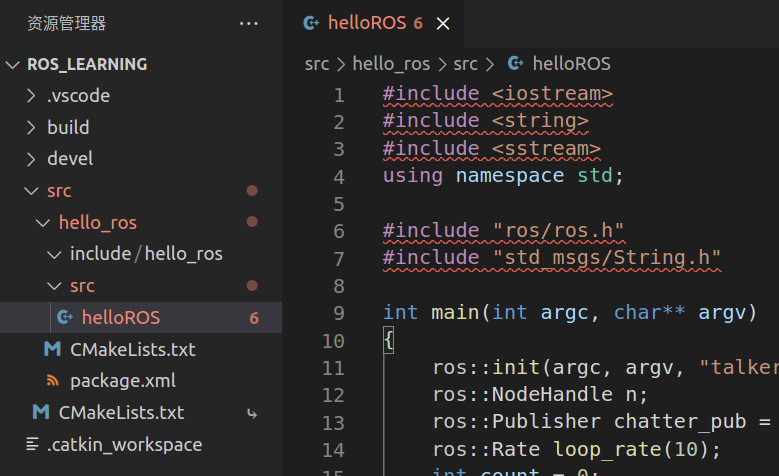Click line number 1 in the gutter

pyautogui.click(x=339, y=95)
